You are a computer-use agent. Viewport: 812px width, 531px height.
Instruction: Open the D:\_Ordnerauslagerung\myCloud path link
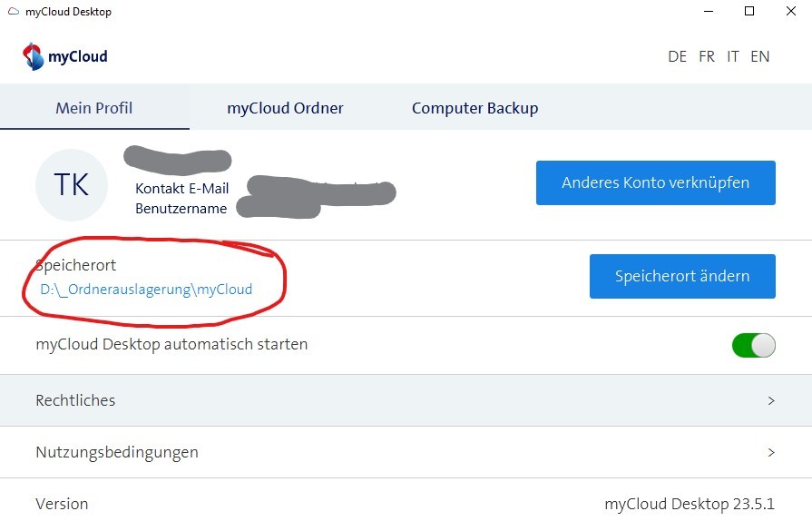(x=146, y=290)
